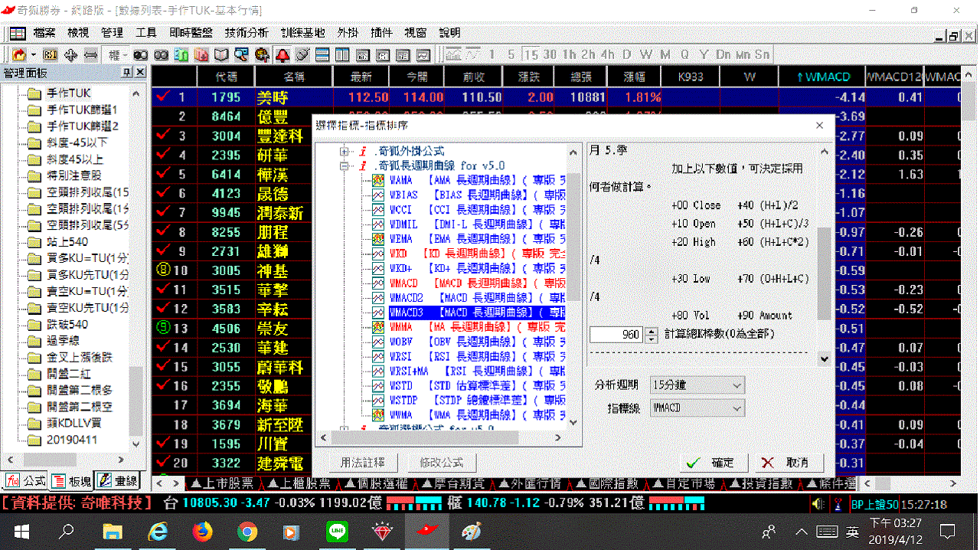Click the Windows Start button
The width and height of the screenshot is (980, 550).
click(x=21, y=532)
